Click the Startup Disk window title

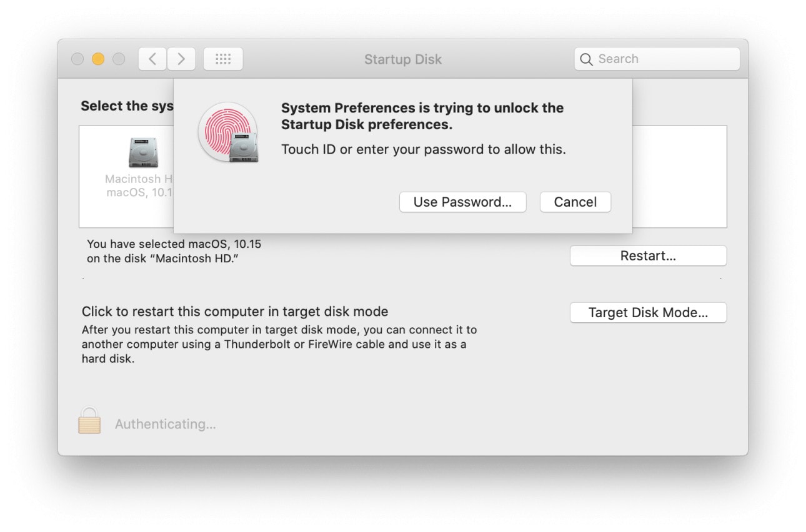point(403,60)
